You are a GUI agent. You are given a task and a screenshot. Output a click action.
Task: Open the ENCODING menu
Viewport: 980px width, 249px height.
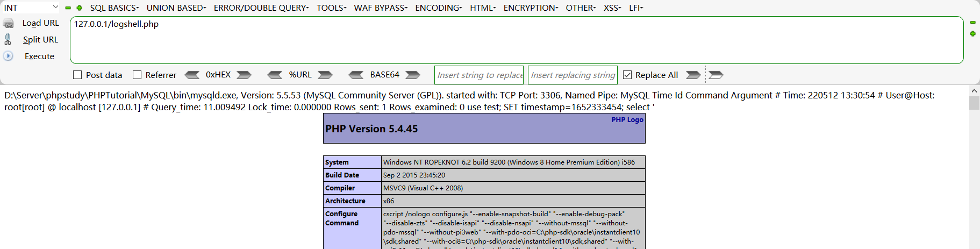(439, 8)
